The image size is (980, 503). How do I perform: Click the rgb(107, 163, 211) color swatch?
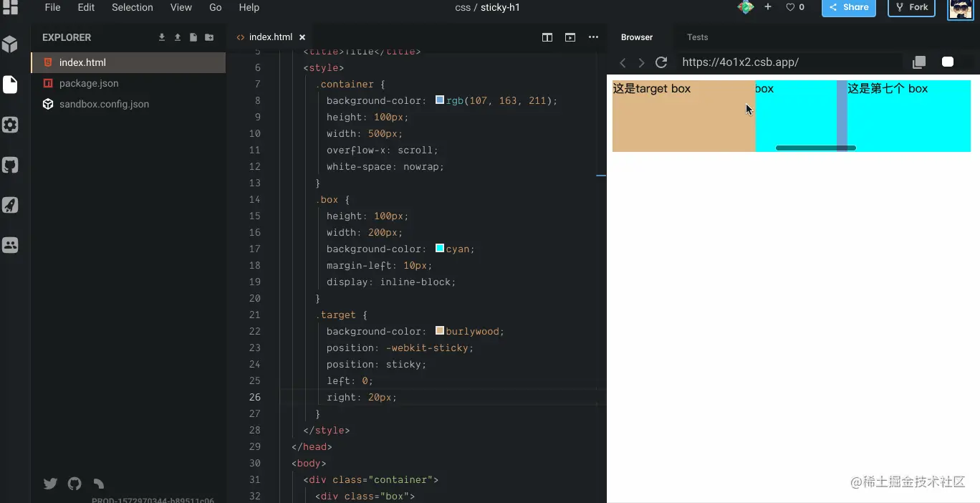pyautogui.click(x=440, y=100)
